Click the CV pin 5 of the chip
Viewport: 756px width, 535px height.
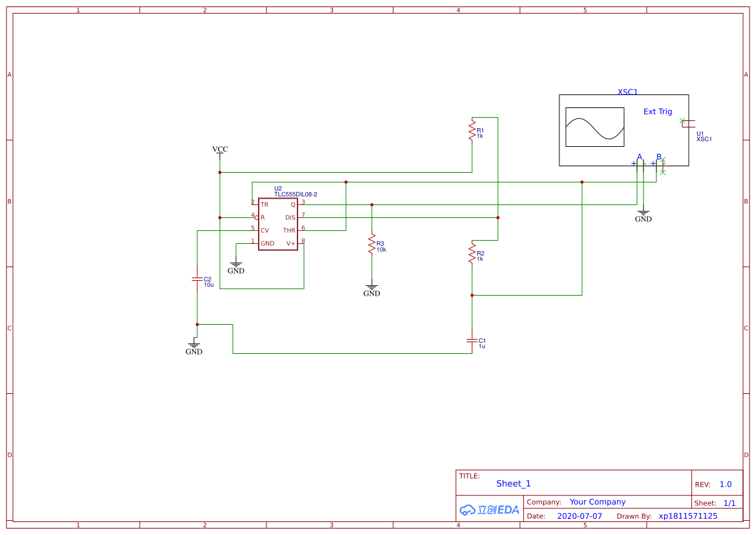click(x=255, y=230)
